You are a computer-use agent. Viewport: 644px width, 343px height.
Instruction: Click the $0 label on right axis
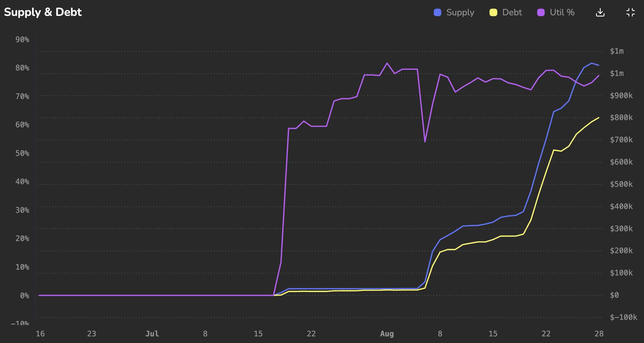[614, 295]
